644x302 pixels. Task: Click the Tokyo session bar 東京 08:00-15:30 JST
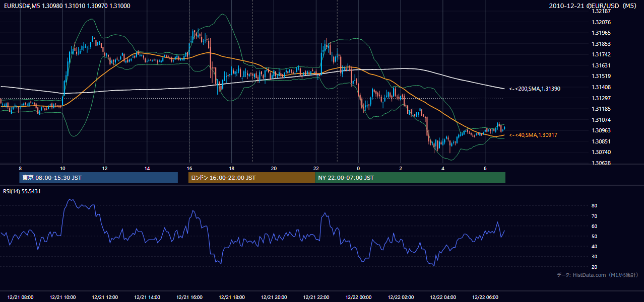coord(98,178)
